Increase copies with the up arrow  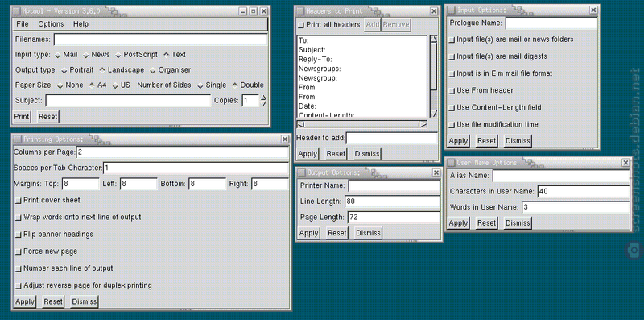pos(264,98)
